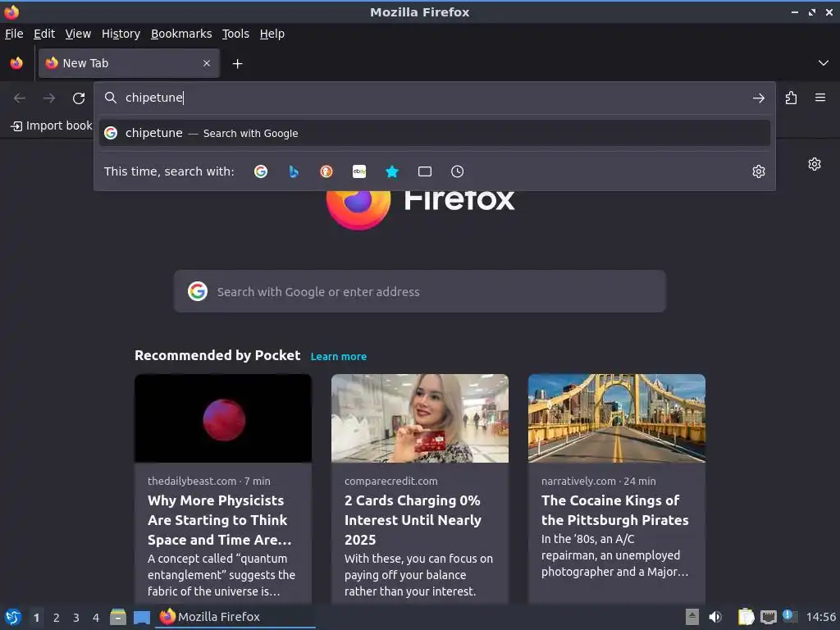Search history using the clock icon
The width and height of the screenshot is (840, 630).
tap(458, 171)
